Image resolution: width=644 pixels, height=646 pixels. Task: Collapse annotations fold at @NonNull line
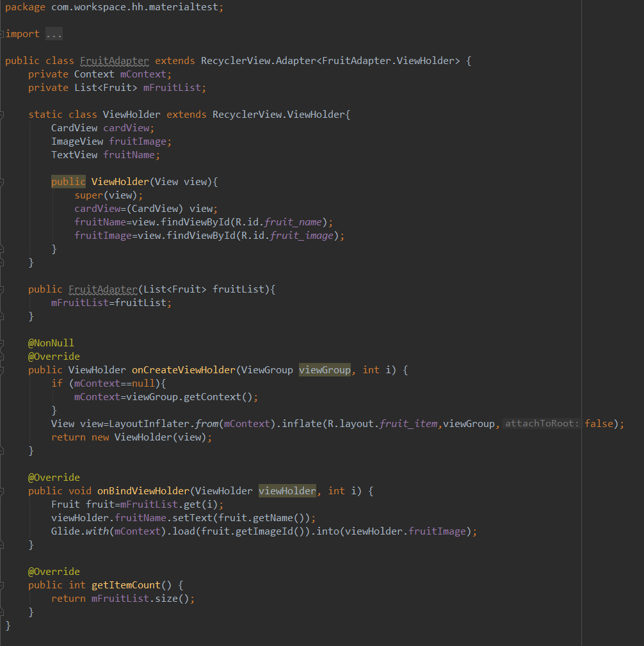pyautogui.click(x=2, y=343)
